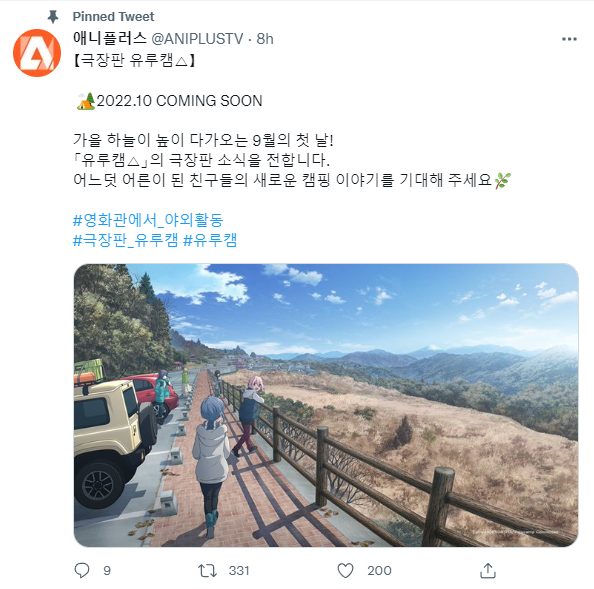Image resolution: width=594 pixels, height=589 pixels.
Task: Click the pinned tweet pushpin icon
Action: [x=53, y=17]
